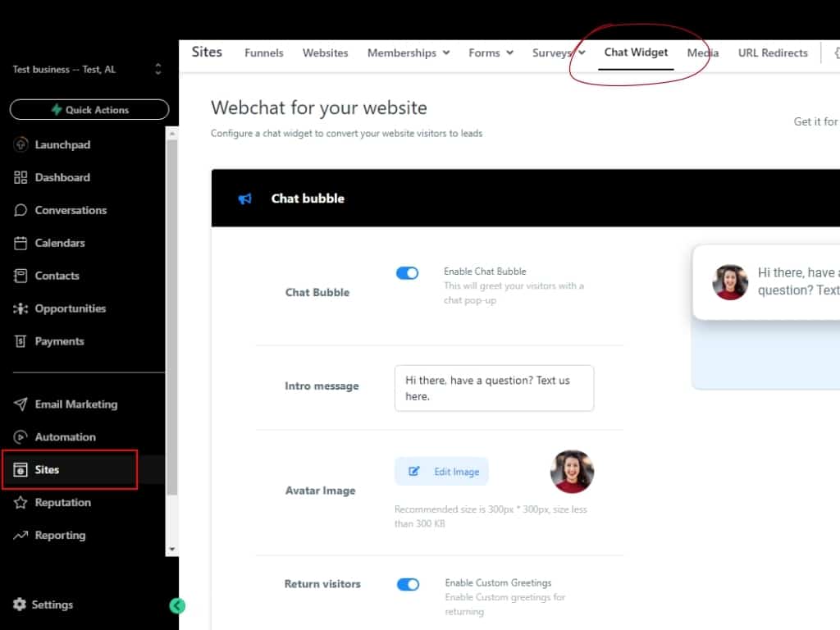Screen dimensions: 840x630
Task: Open Settings gear icon
Action: coord(20,605)
